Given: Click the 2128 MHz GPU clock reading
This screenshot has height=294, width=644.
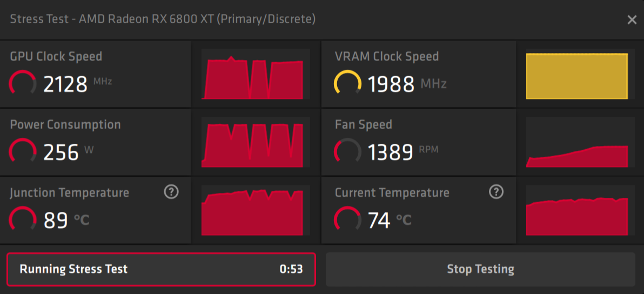Looking at the screenshot, I should (65, 84).
